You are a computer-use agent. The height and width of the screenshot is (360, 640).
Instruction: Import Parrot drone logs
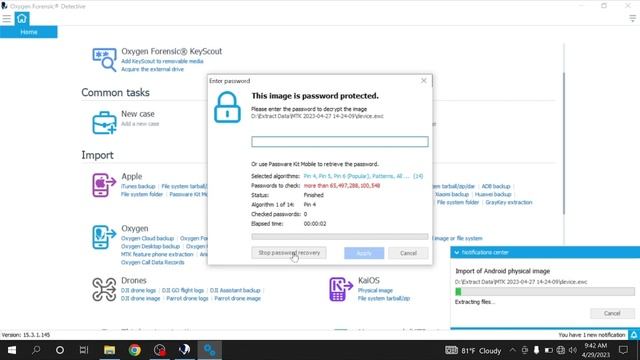(x=187, y=299)
